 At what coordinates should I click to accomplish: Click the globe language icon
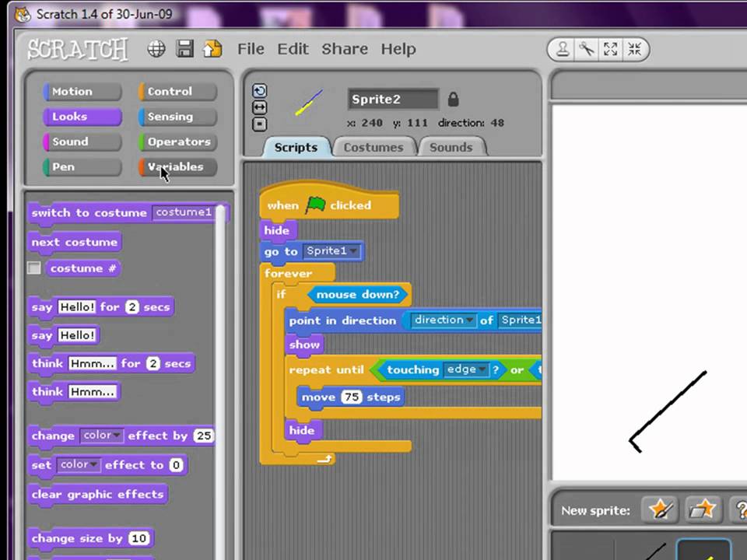point(156,48)
